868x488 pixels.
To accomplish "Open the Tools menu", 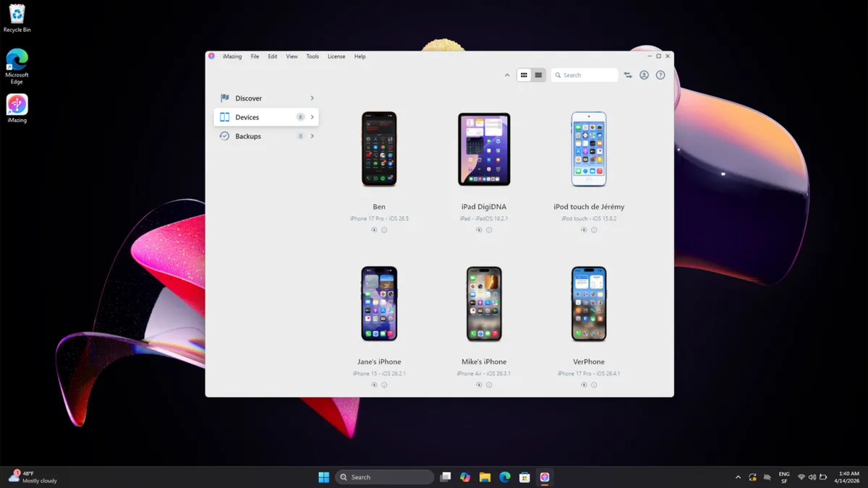I will (x=312, y=56).
